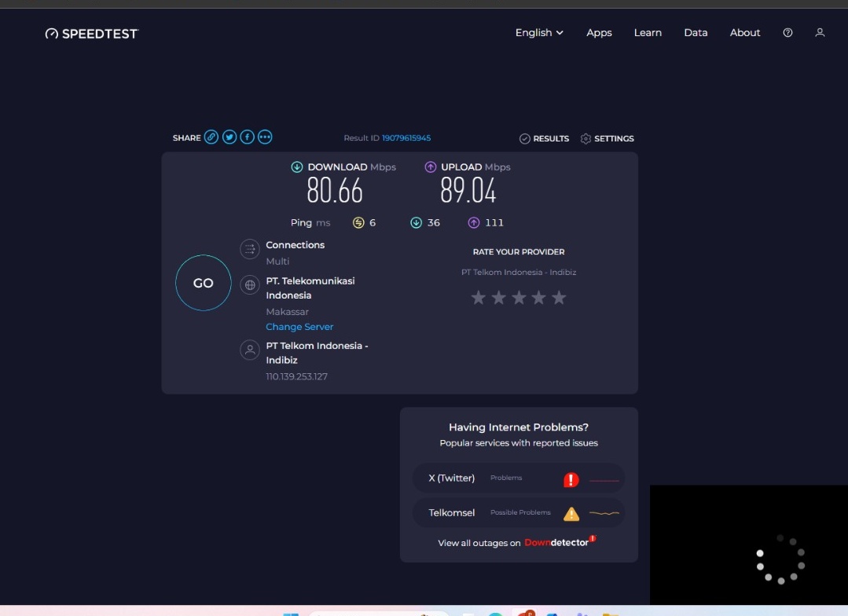Screen dimensions: 848x616
Task: Click the 80.66 download value
Action: tap(335, 190)
